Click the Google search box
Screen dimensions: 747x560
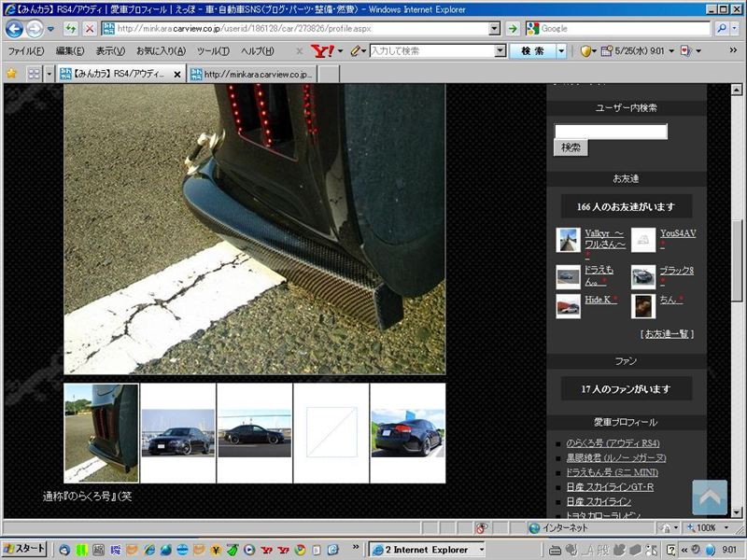point(624,29)
